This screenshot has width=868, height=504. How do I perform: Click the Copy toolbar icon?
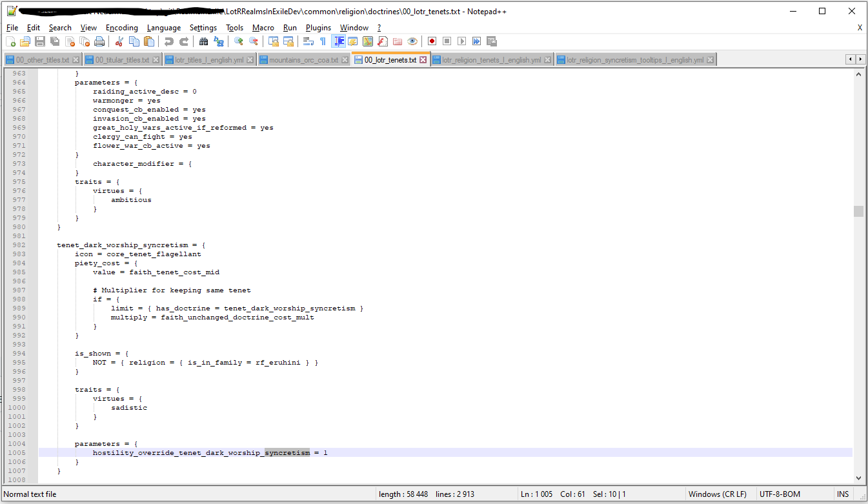pos(134,41)
